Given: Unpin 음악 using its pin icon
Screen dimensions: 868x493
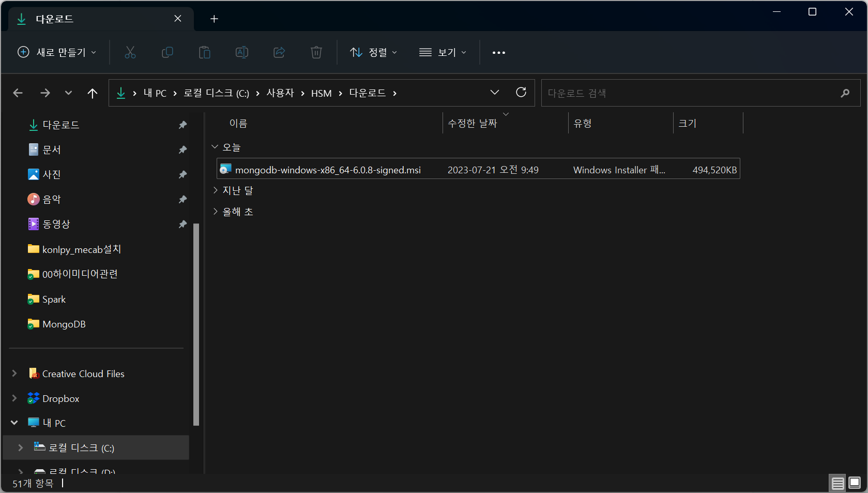Looking at the screenshot, I should (182, 199).
